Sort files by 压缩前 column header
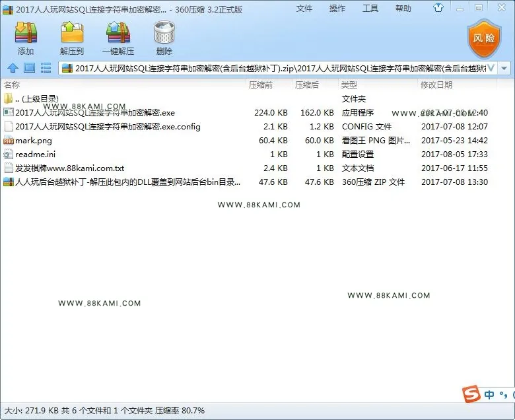The width and height of the screenshot is (515, 420). pos(260,85)
